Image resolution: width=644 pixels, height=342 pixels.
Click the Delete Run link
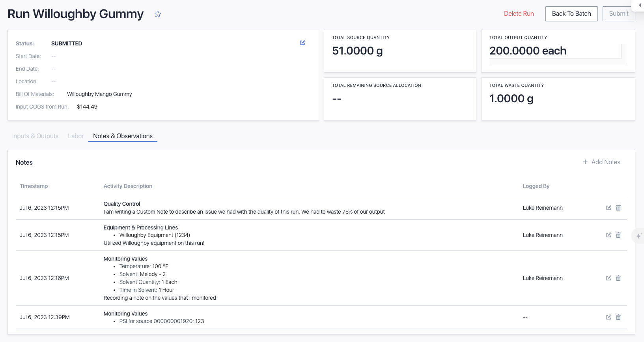tap(519, 14)
